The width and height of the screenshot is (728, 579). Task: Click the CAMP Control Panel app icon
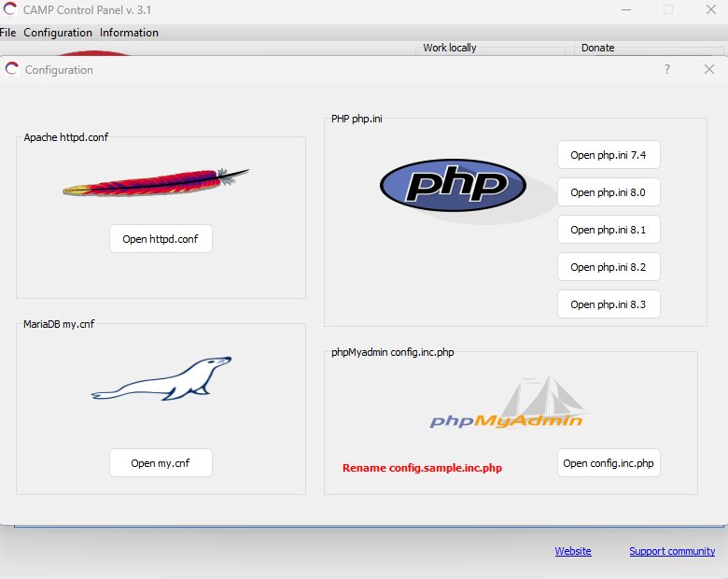pyautogui.click(x=10, y=9)
